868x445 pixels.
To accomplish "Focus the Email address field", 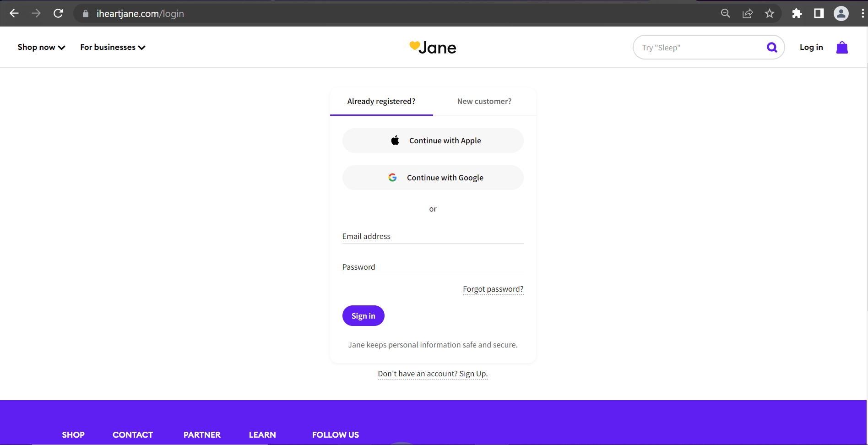I will coord(433,236).
